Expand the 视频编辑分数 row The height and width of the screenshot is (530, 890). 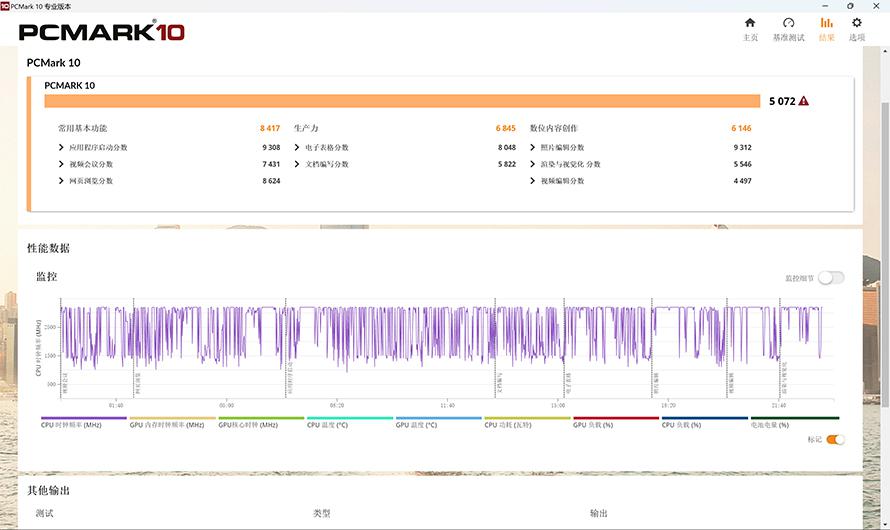[x=532, y=180]
